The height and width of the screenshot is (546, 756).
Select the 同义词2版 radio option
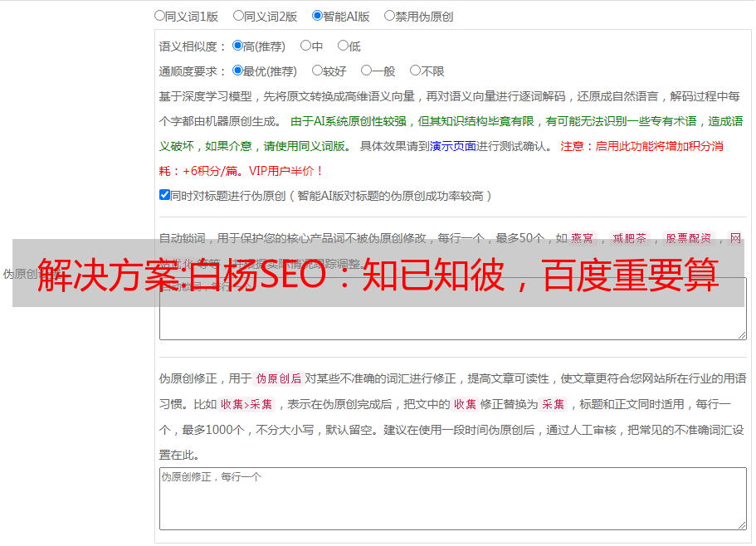(x=238, y=16)
